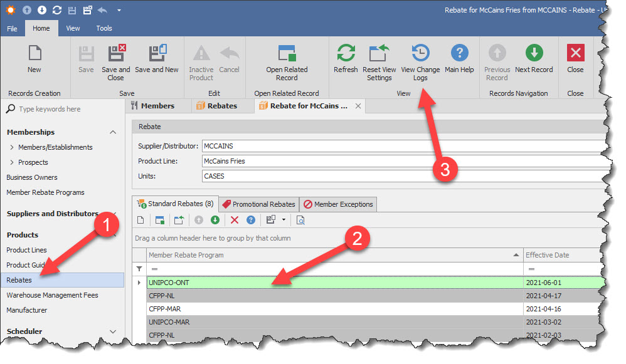Expand the Scheduler section
Viewport: 626px width, 364px height.
(x=113, y=332)
